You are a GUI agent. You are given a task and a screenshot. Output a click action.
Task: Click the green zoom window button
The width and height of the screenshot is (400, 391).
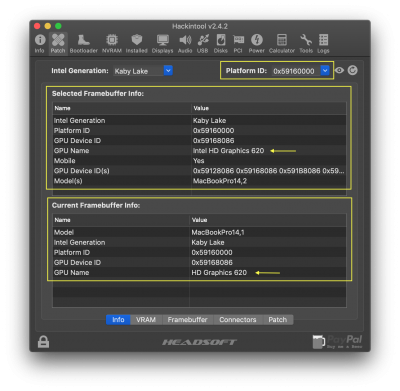click(58, 26)
